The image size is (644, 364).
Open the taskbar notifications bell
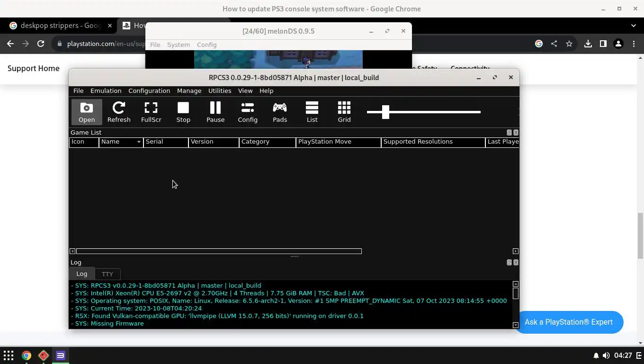(596, 355)
